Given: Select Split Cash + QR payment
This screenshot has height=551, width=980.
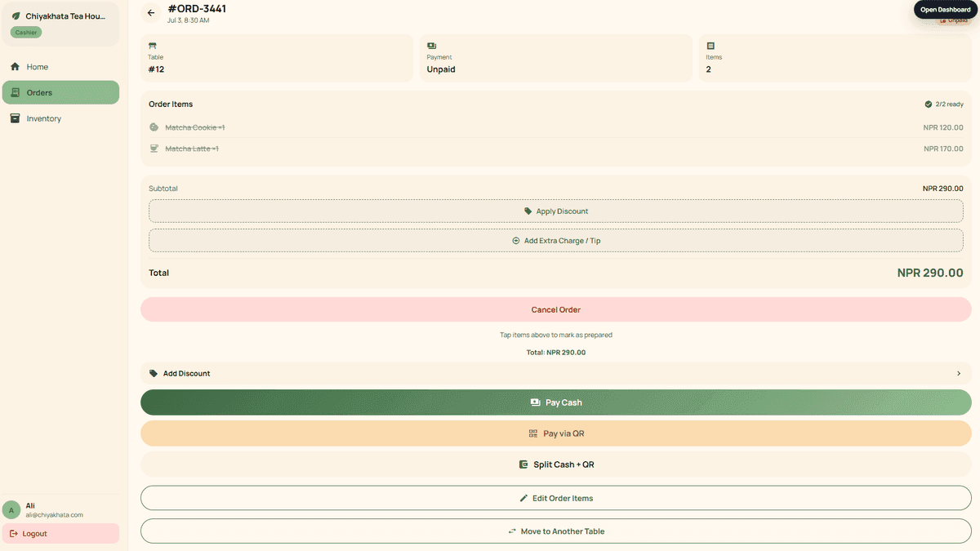Looking at the screenshot, I should tap(556, 464).
